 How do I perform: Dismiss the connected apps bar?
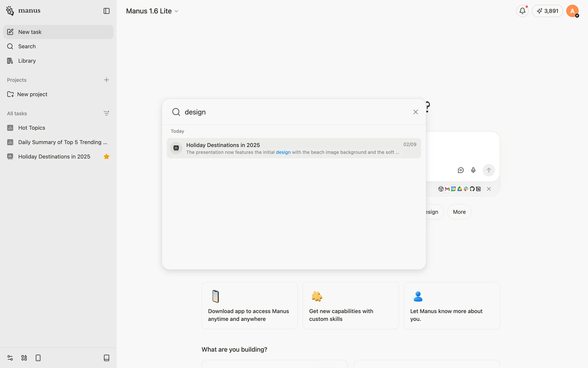(x=489, y=189)
